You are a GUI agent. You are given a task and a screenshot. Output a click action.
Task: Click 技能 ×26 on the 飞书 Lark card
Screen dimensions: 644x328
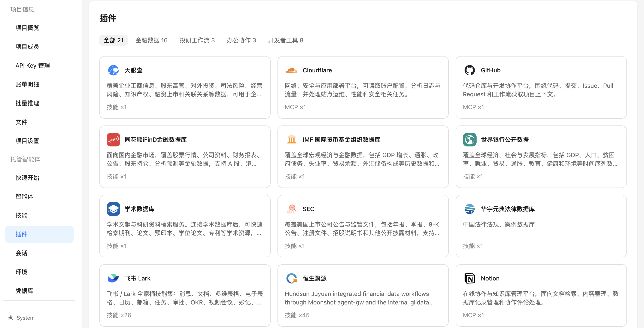(119, 315)
